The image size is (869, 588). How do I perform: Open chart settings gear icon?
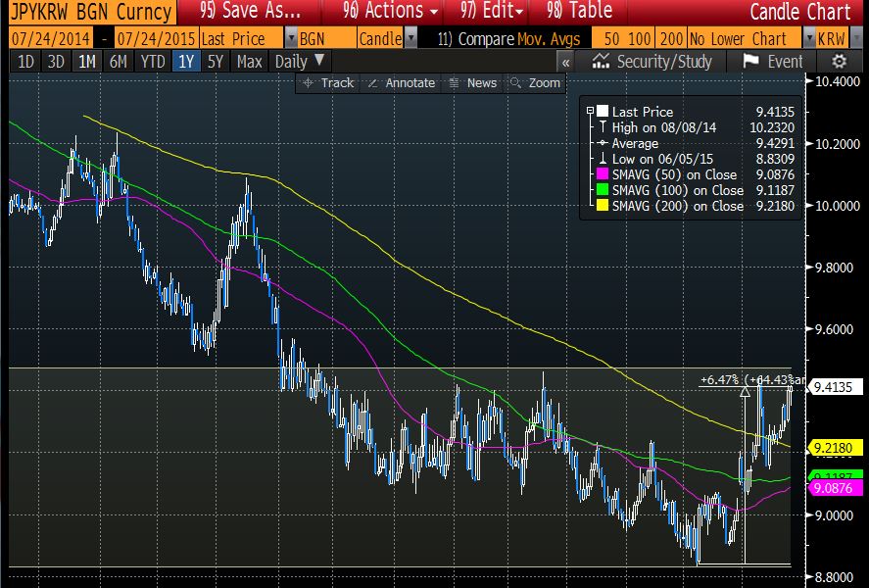(840, 61)
